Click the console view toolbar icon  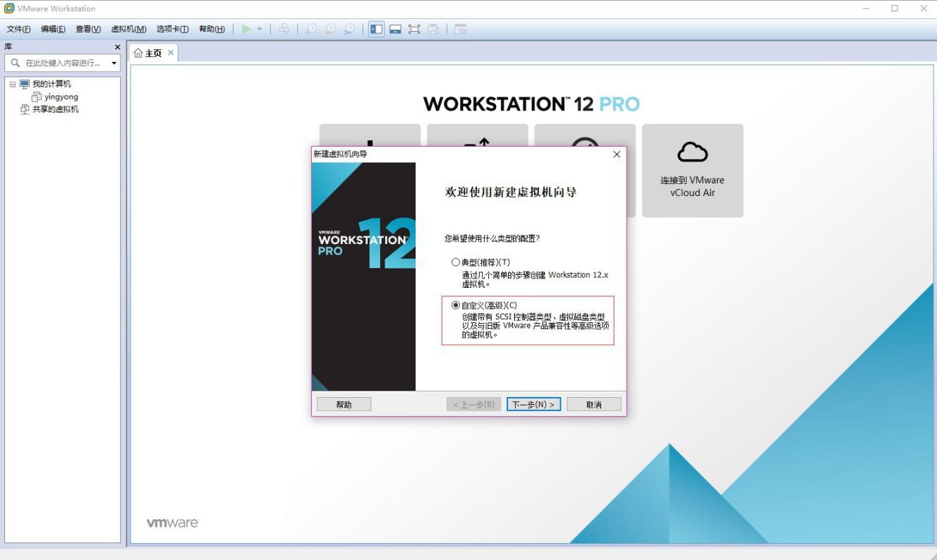[460, 29]
